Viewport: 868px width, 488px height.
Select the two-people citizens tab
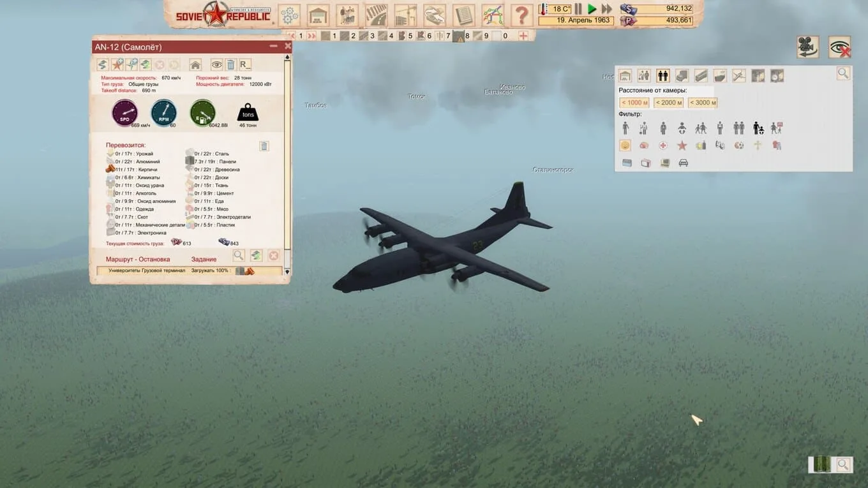(x=663, y=76)
